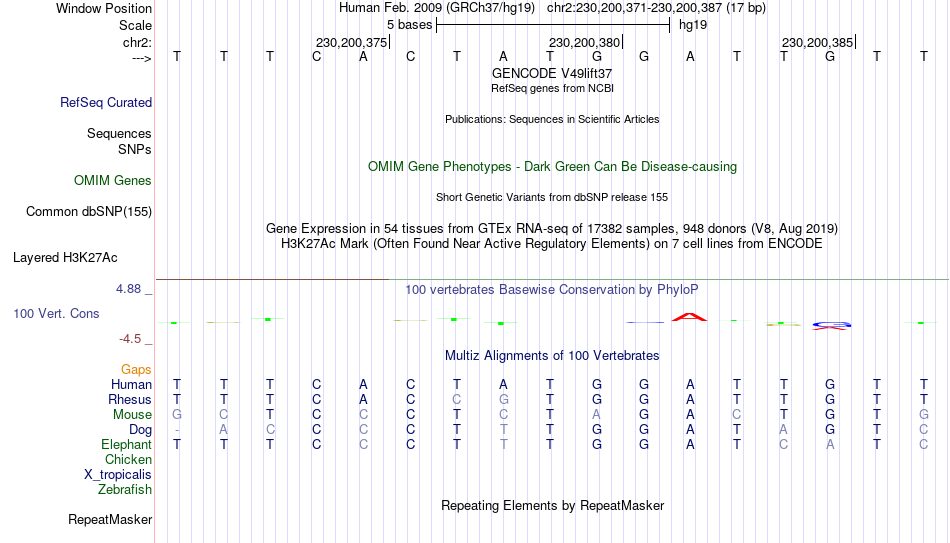This screenshot has height=543, width=950.
Task: Click the red A PhyloP conservation logo
Action: point(689,316)
